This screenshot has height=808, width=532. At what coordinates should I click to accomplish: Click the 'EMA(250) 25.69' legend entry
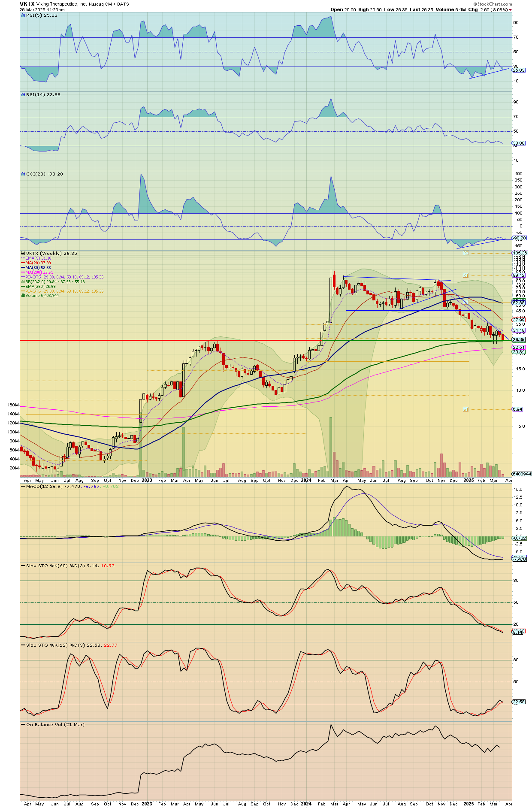(41, 287)
